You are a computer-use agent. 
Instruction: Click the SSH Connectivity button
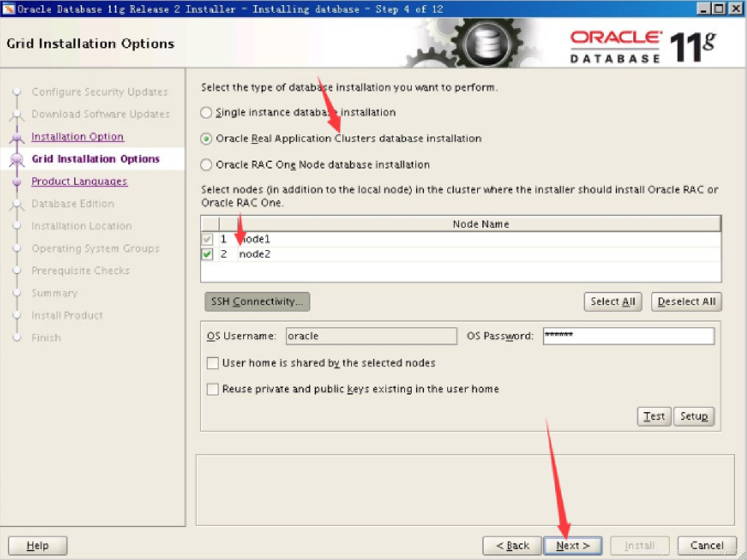(257, 302)
